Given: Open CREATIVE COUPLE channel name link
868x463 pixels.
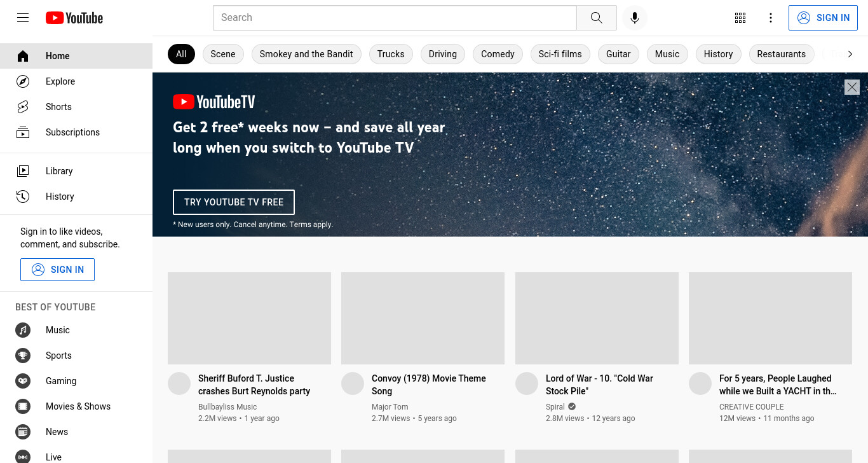Looking at the screenshot, I should pos(752,407).
